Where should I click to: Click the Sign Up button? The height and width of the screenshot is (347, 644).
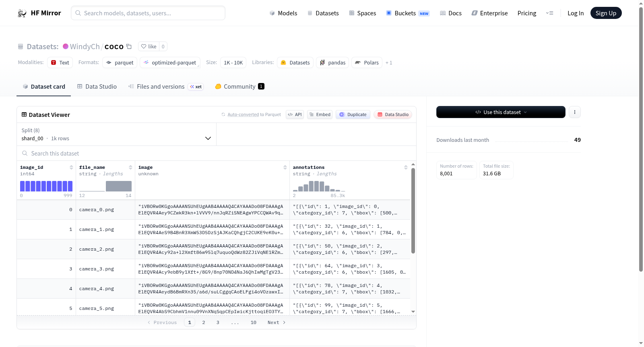[x=606, y=13]
